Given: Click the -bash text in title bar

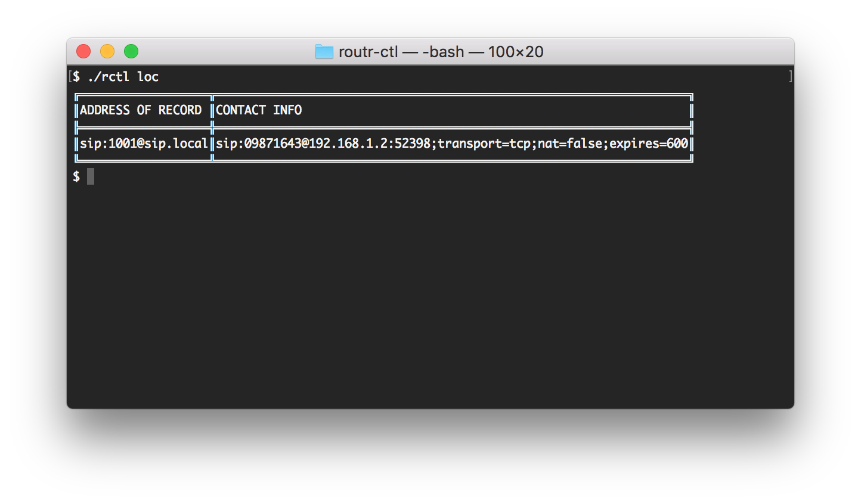Looking at the screenshot, I should pos(443,52).
